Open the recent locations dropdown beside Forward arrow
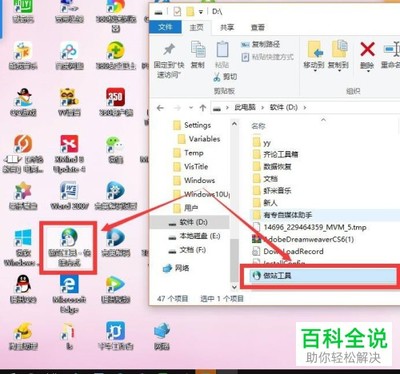 pyautogui.click(x=191, y=108)
